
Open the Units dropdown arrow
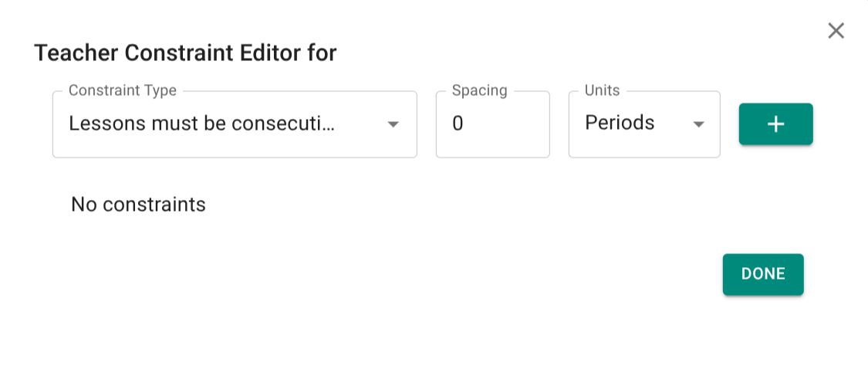pos(698,124)
